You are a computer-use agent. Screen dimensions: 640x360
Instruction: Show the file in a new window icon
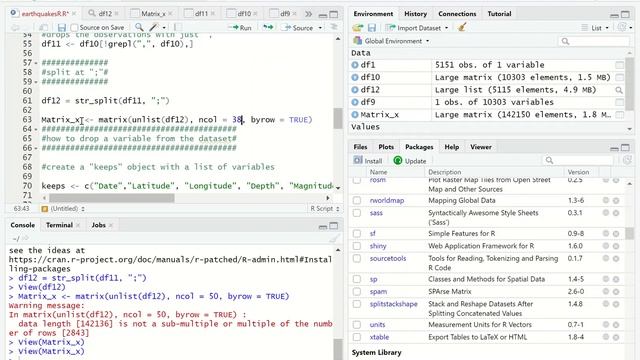pos(43,27)
